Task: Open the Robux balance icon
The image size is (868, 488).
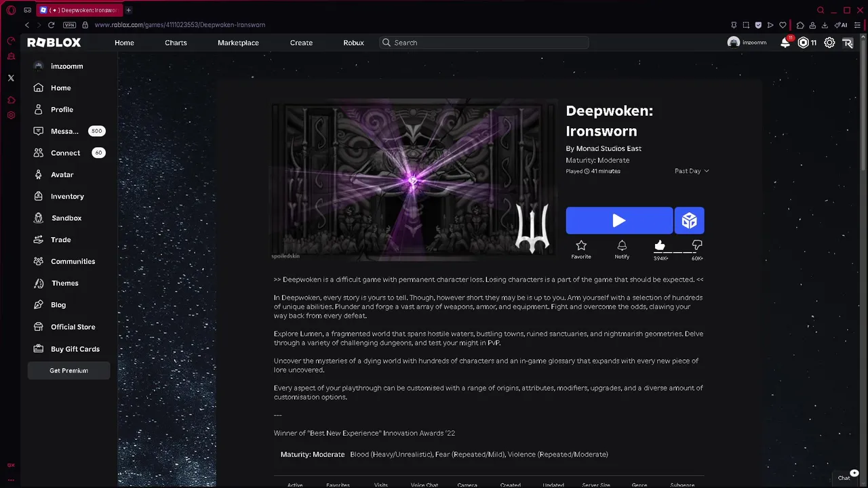Action: click(804, 43)
